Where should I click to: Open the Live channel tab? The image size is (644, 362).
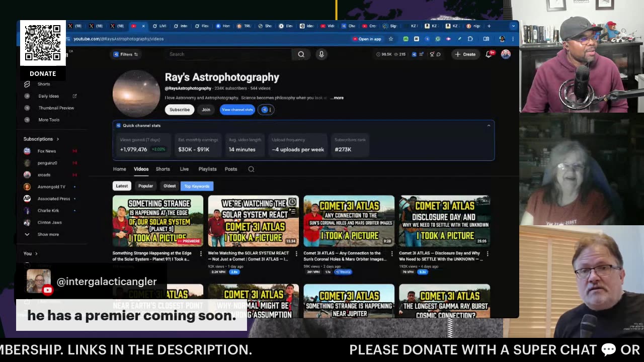point(184,169)
